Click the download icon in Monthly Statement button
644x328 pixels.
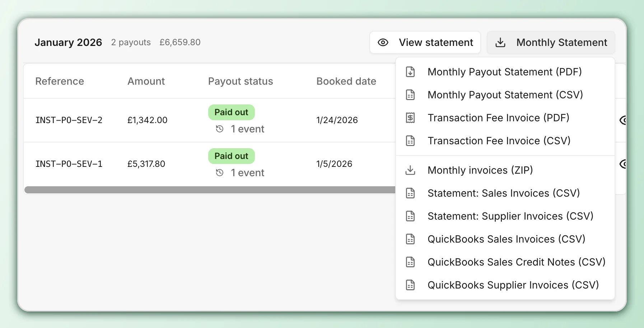[500, 42]
